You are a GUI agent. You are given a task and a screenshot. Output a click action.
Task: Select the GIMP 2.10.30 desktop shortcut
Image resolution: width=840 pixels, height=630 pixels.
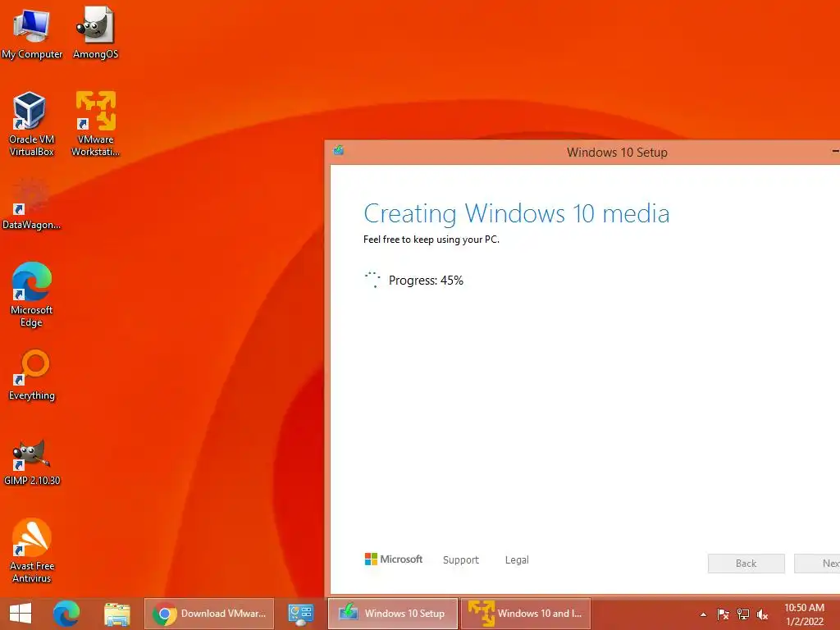coord(32,462)
